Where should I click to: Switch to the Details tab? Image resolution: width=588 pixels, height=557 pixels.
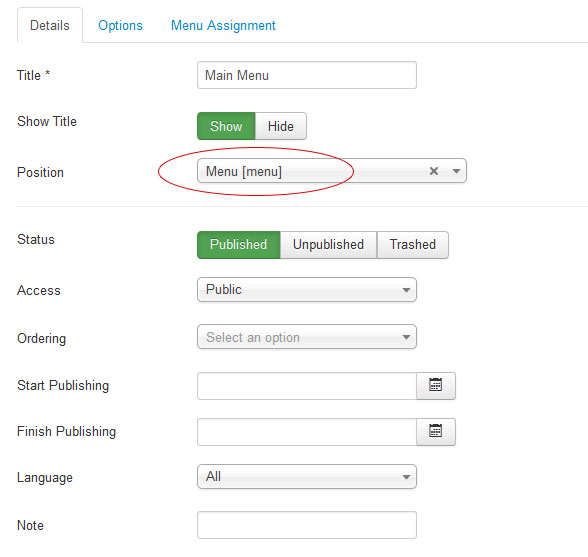(x=50, y=26)
